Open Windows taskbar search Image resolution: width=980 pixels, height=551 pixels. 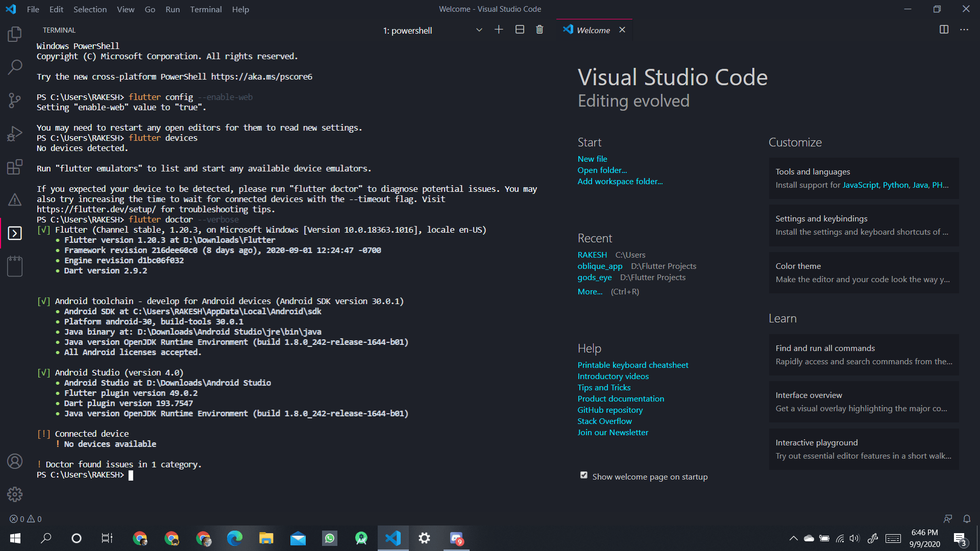(x=46, y=538)
